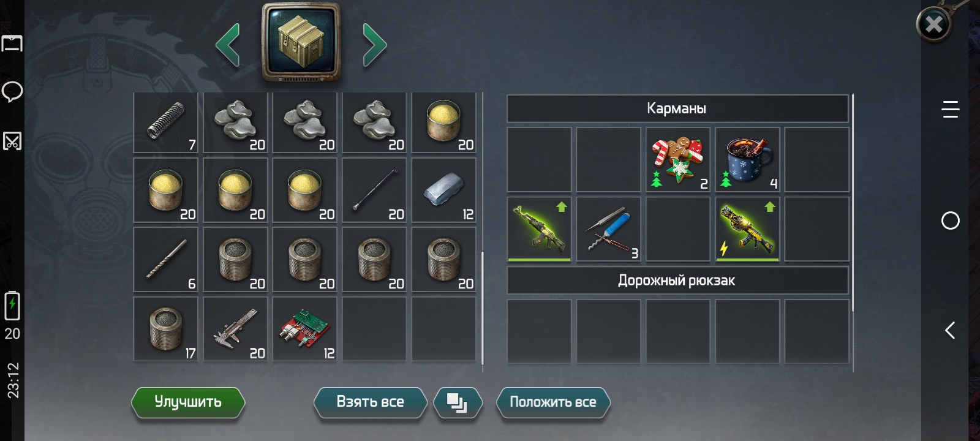Select the screwdriver and corkscrew tool item
The width and height of the screenshot is (980, 441).
609,229
